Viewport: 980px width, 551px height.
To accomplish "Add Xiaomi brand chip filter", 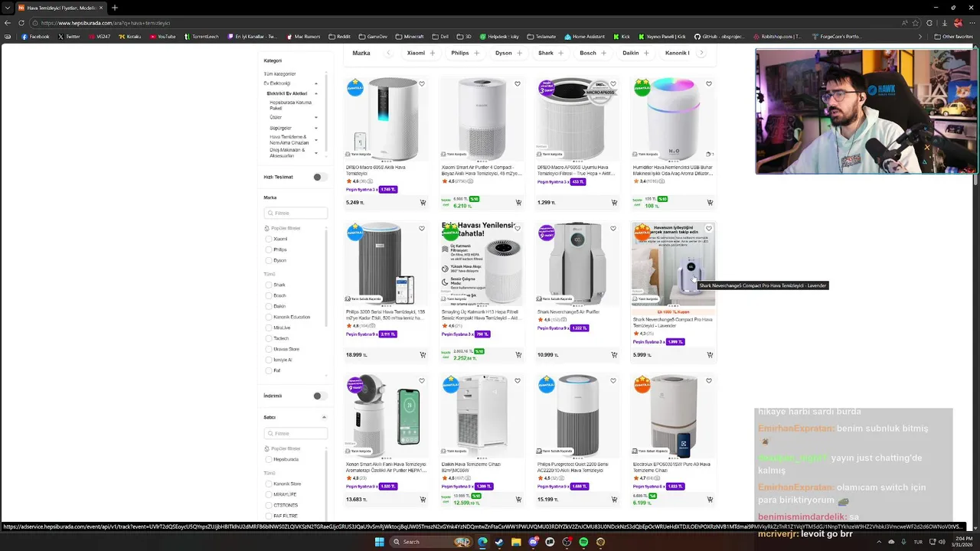I will point(421,53).
